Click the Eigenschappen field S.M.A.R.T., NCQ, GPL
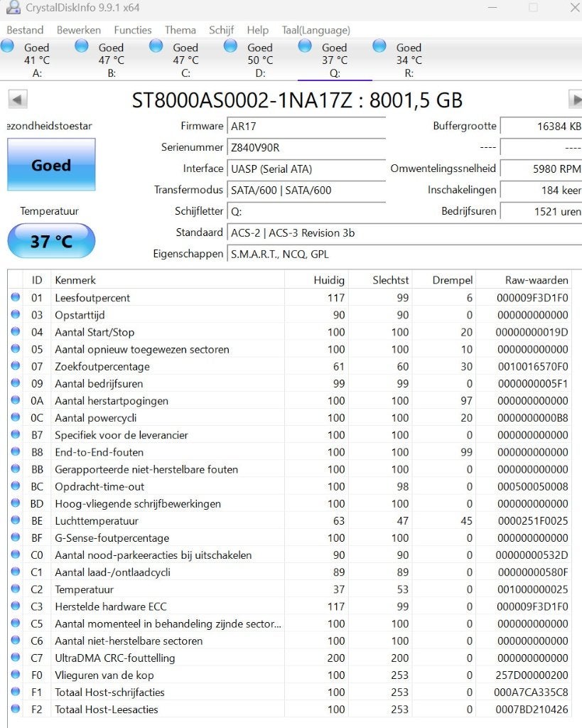 (404, 255)
